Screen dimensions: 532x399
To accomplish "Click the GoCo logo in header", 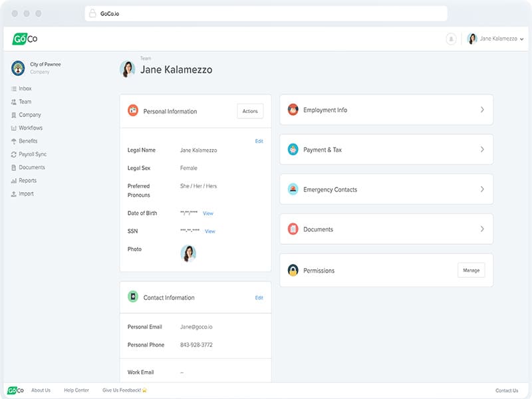I will [25, 39].
